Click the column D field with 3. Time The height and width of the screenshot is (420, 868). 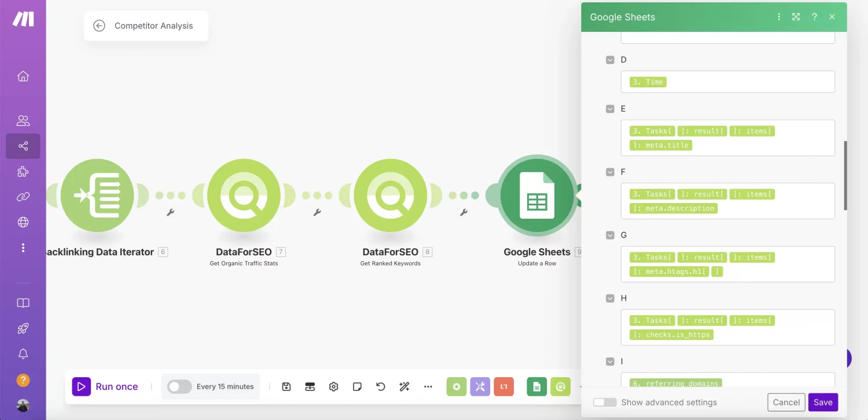point(728,82)
